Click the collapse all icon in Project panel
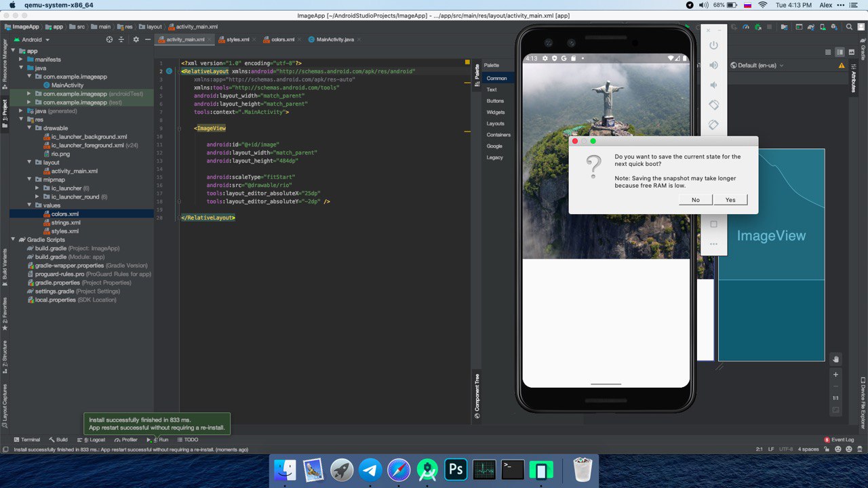The width and height of the screenshot is (868, 488). pyautogui.click(x=122, y=39)
